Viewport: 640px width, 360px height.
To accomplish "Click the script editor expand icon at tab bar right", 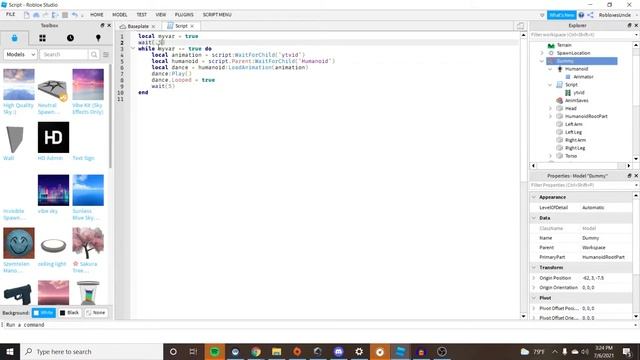I will tap(520, 26).
